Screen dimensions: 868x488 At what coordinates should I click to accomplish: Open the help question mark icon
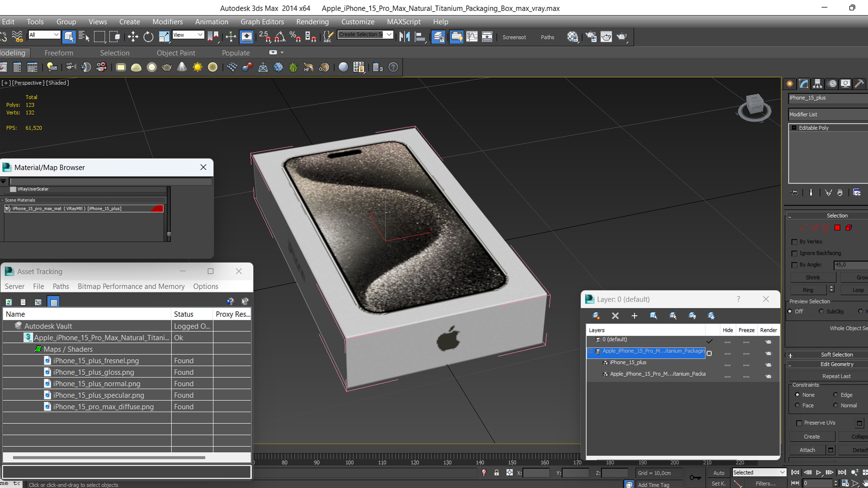393,67
